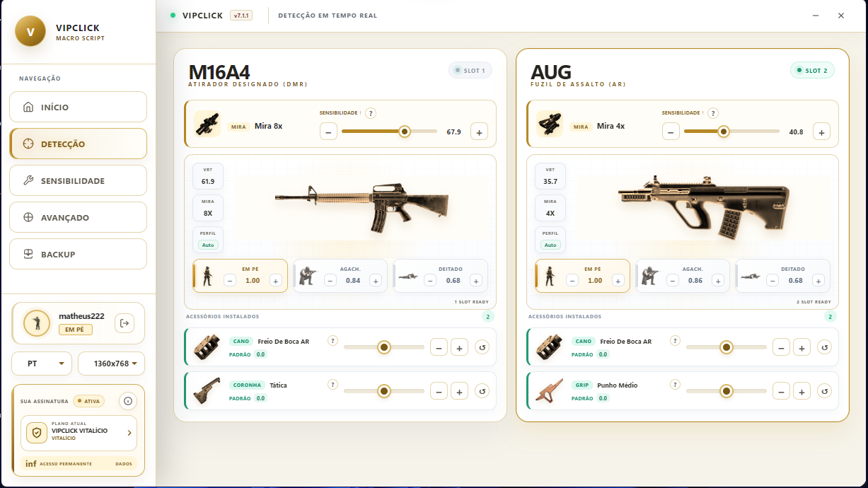Click the v7.1.1 version badge
The height and width of the screenshot is (488, 868).
[x=241, y=16]
